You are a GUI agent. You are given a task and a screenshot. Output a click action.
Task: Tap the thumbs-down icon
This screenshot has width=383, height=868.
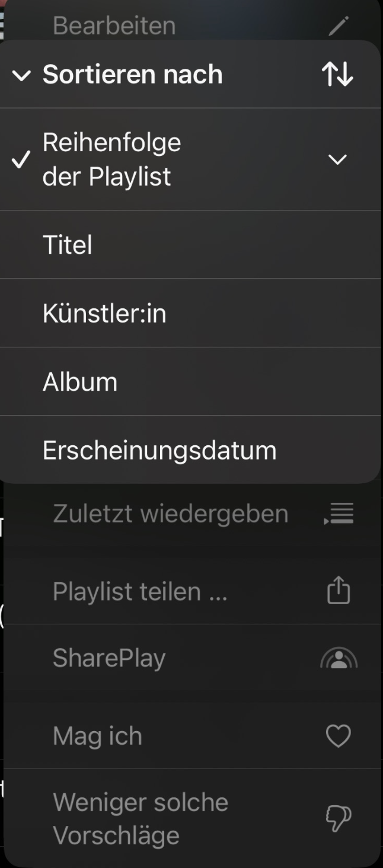(x=339, y=819)
